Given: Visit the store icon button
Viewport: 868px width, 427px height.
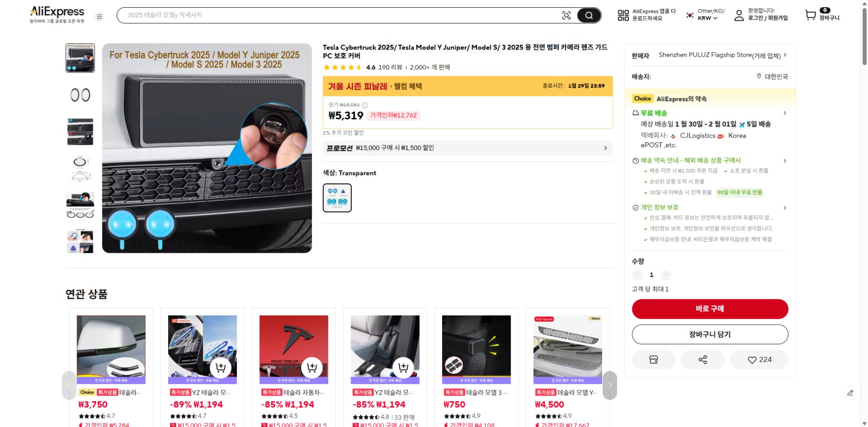Looking at the screenshot, I should coord(654,359).
